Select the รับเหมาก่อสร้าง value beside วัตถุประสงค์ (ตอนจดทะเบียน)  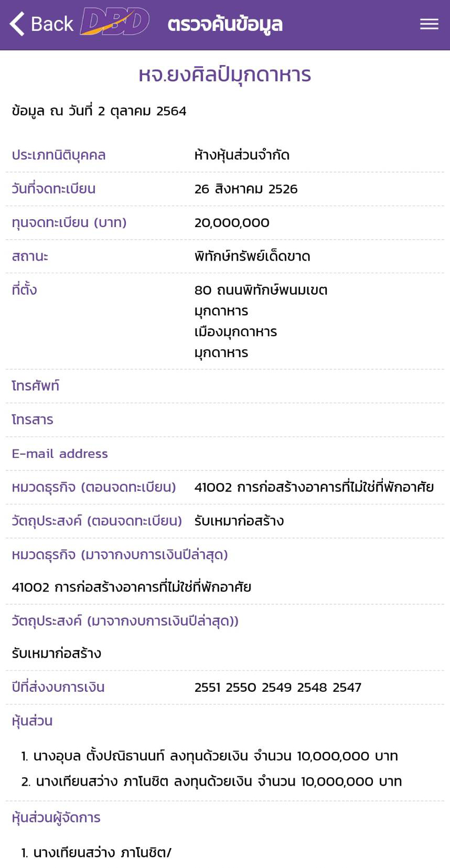click(x=239, y=521)
